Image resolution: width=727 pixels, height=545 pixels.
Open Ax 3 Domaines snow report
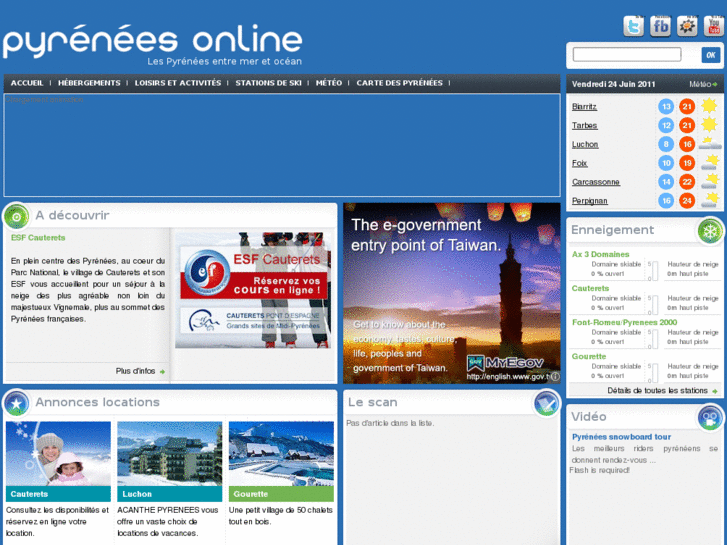tap(600, 254)
